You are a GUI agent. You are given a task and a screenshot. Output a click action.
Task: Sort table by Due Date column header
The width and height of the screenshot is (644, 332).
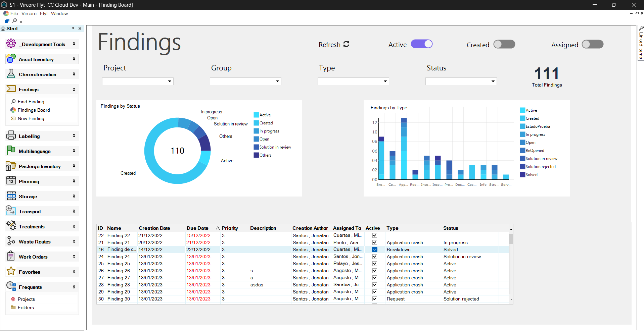(x=197, y=228)
